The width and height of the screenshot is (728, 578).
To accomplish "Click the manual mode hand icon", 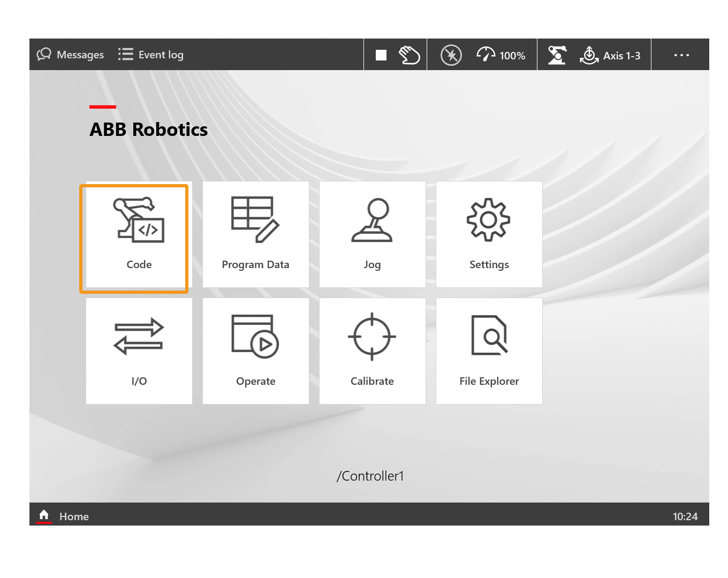I will (x=409, y=55).
